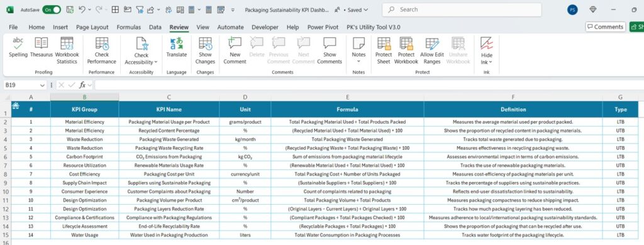The width and height of the screenshot is (644, 245).
Task: Click the Name Box showing B19
Action: pyautogui.click(x=21, y=85)
